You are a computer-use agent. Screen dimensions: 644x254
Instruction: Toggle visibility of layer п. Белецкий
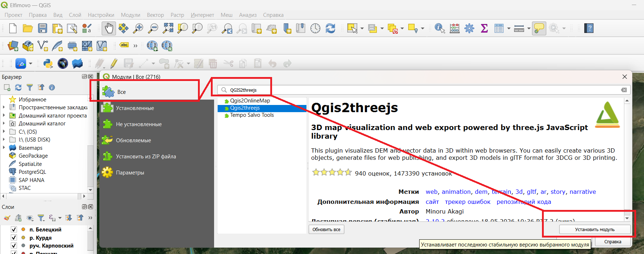tap(14, 229)
